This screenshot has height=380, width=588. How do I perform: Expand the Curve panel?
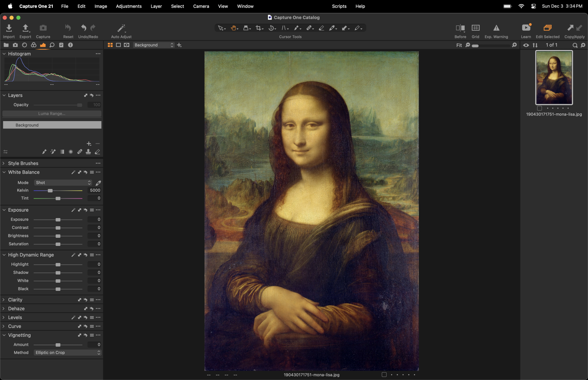(x=4, y=326)
